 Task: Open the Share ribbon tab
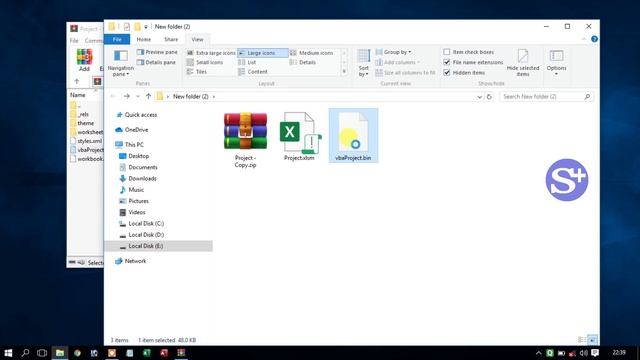point(171,40)
